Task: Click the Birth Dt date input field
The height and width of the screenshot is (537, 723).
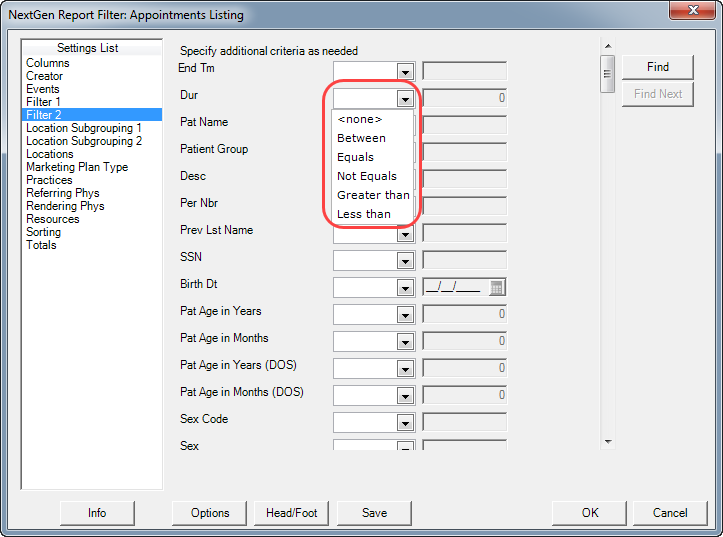Action: pos(456,288)
